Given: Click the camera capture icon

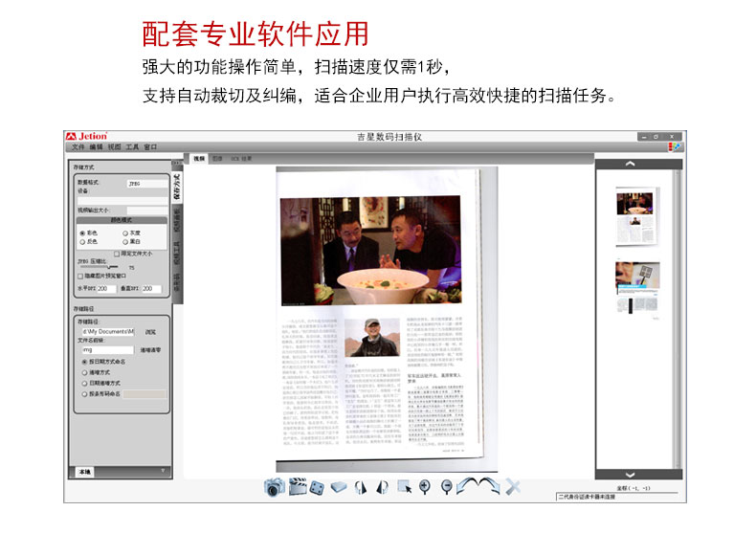Looking at the screenshot, I should point(274,487).
